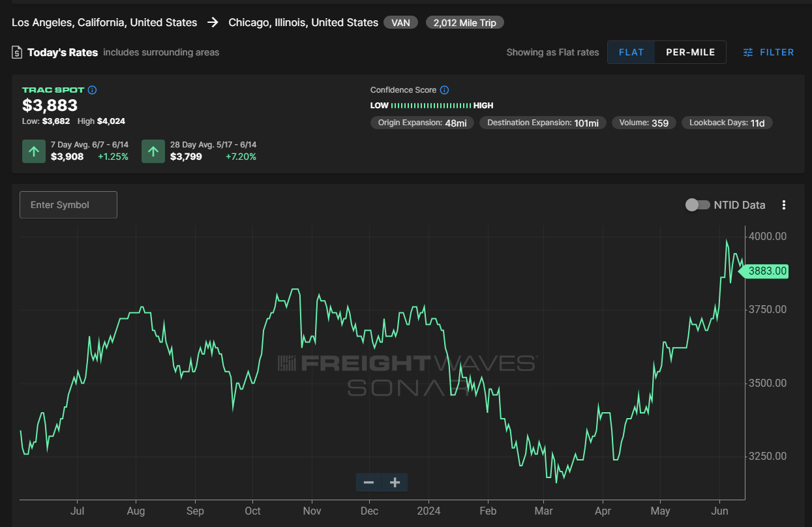Switch to PER-MILE rates view
Image resolution: width=812 pixels, height=527 pixels.
tap(691, 52)
